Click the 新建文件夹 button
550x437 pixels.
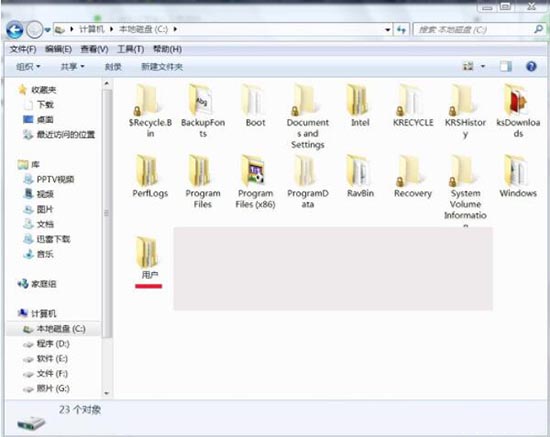coord(162,67)
